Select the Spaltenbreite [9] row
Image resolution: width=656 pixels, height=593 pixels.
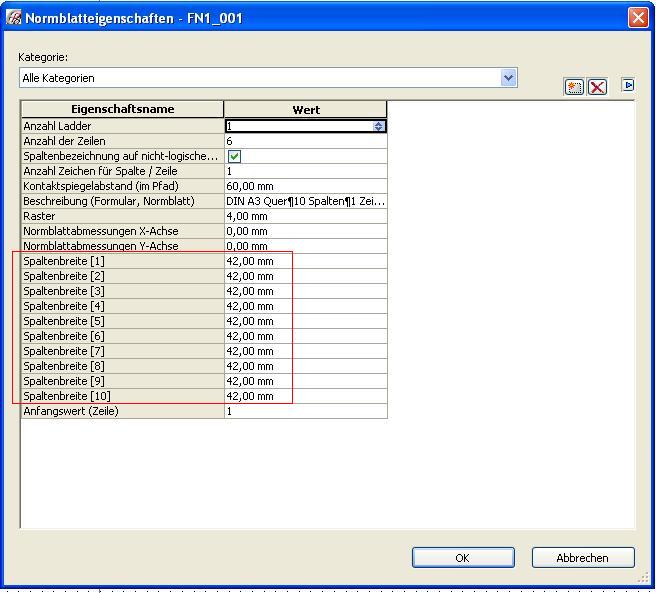(x=122, y=381)
